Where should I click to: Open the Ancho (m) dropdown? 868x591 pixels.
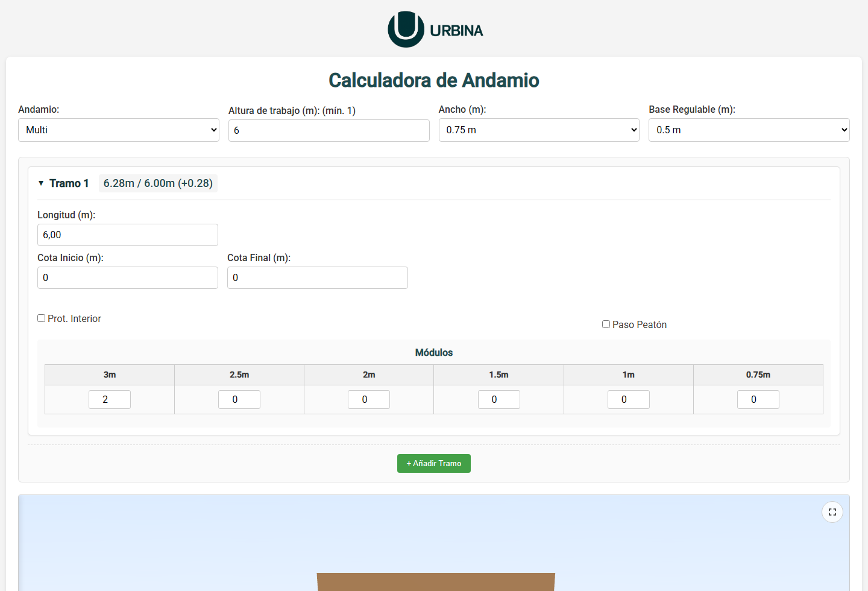pos(539,130)
